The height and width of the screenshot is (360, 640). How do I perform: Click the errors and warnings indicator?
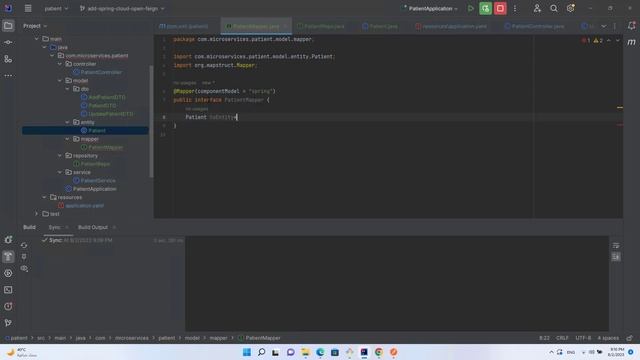click(592, 40)
